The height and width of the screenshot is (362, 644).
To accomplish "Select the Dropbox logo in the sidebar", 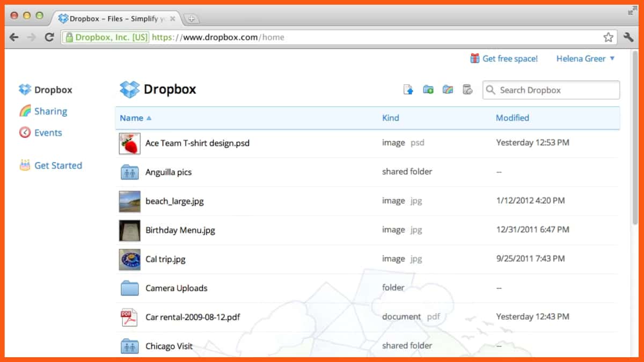I will tap(24, 90).
